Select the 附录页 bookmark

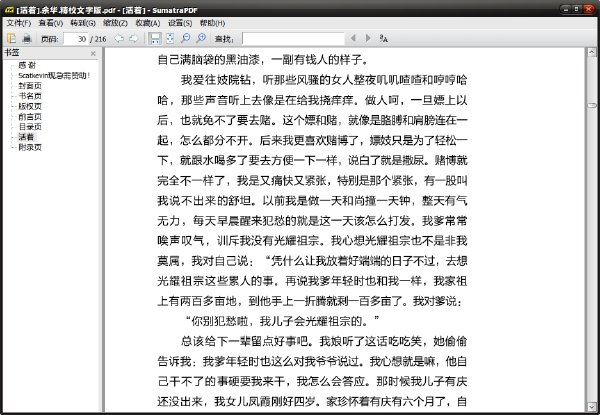point(30,147)
